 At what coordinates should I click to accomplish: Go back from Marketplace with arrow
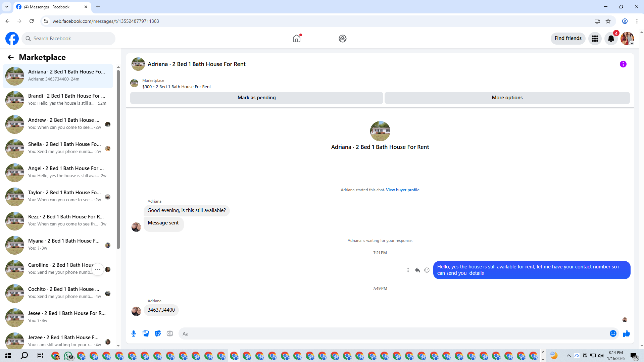(11, 57)
